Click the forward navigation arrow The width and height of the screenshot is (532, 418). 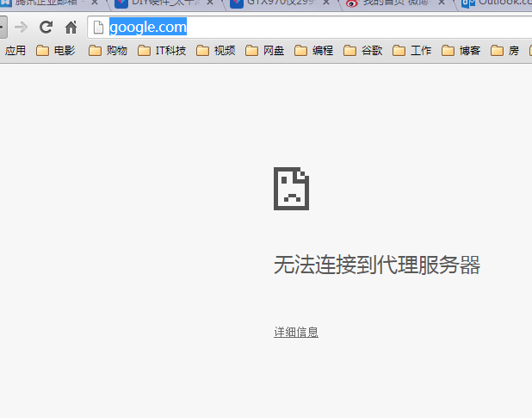(21, 28)
